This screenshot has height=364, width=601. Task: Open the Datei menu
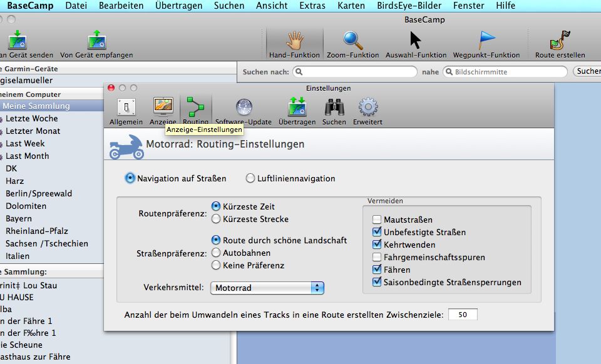tap(76, 6)
